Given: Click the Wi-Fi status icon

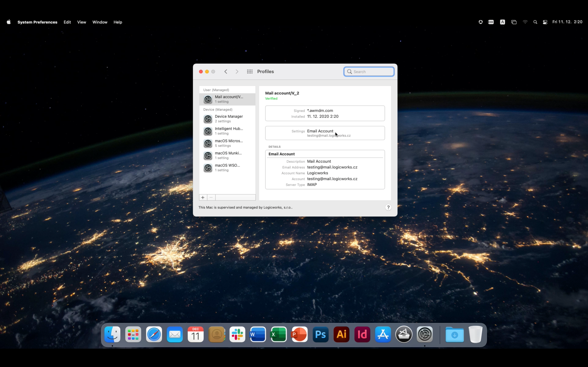Looking at the screenshot, I should (525, 22).
